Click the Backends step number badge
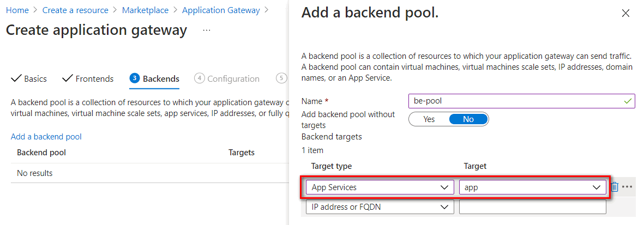Image resolution: width=644 pixels, height=225 pixels. pyautogui.click(x=135, y=78)
